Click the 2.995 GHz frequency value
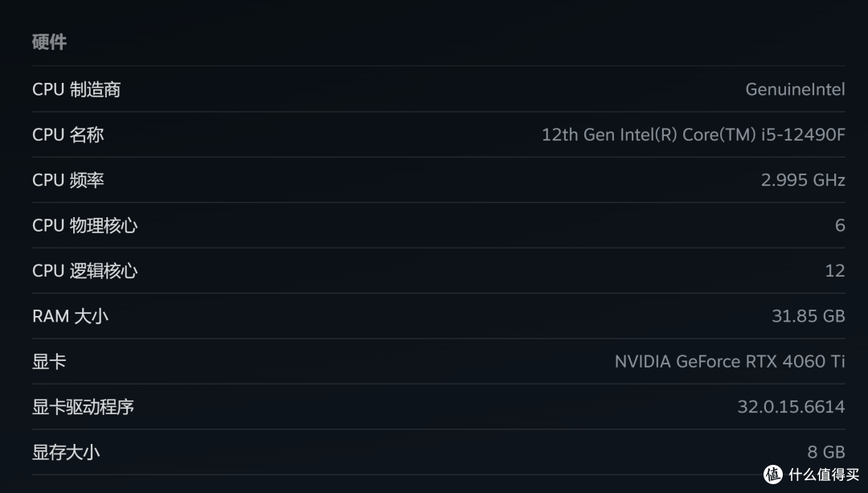The height and width of the screenshot is (493, 868). 802,180
